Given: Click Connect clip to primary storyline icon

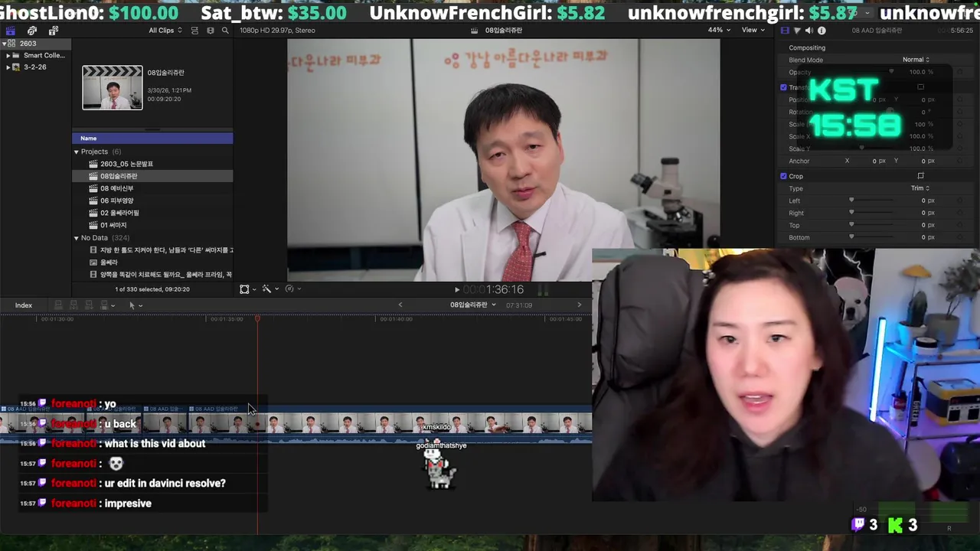Looking at the screenshot, I should click(58, 305).
